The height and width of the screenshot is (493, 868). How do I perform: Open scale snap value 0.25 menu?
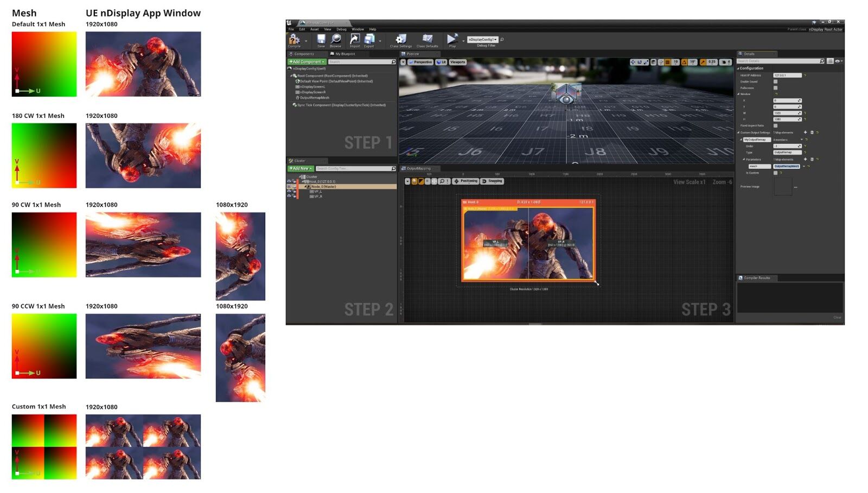pyautogui.click(x=712, y=62)
